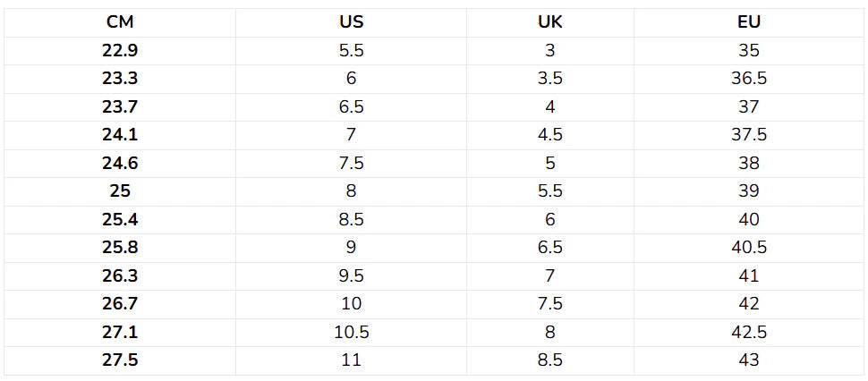Click the EU size 38 cell
The image size is (868, 381).
(748, 163)
